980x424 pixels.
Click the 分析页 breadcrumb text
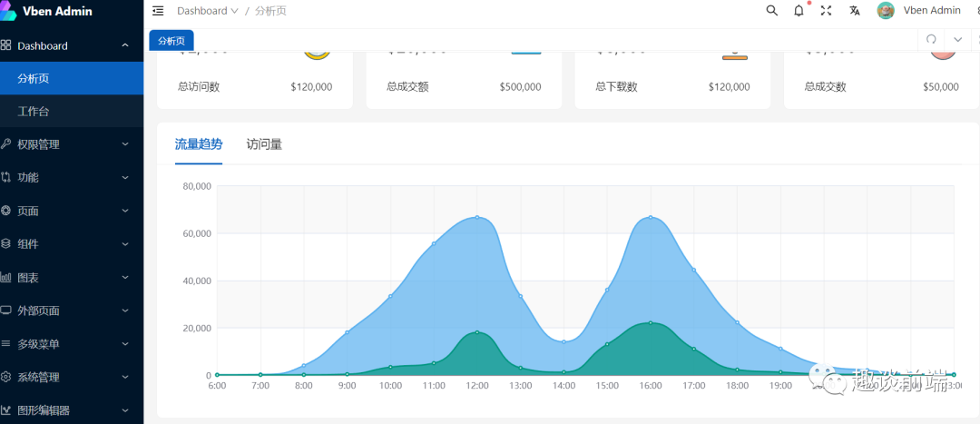tap(270, 11)
